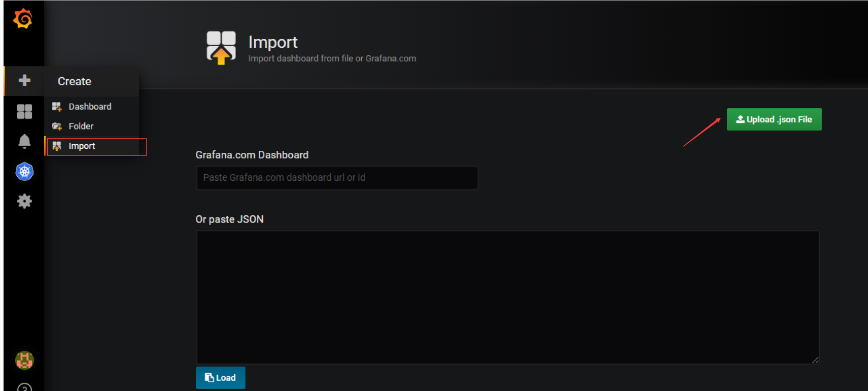Open the Dashboards grid icon

tap(24, 111)
